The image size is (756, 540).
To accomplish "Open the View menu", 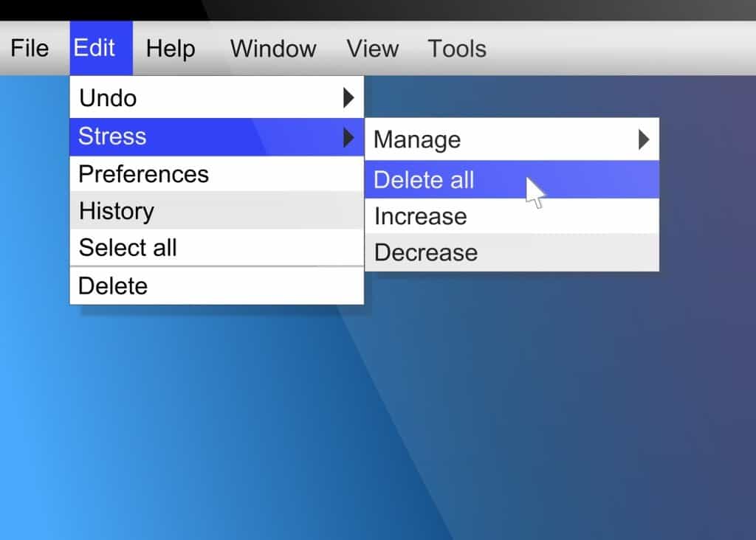I will [373, 49].
